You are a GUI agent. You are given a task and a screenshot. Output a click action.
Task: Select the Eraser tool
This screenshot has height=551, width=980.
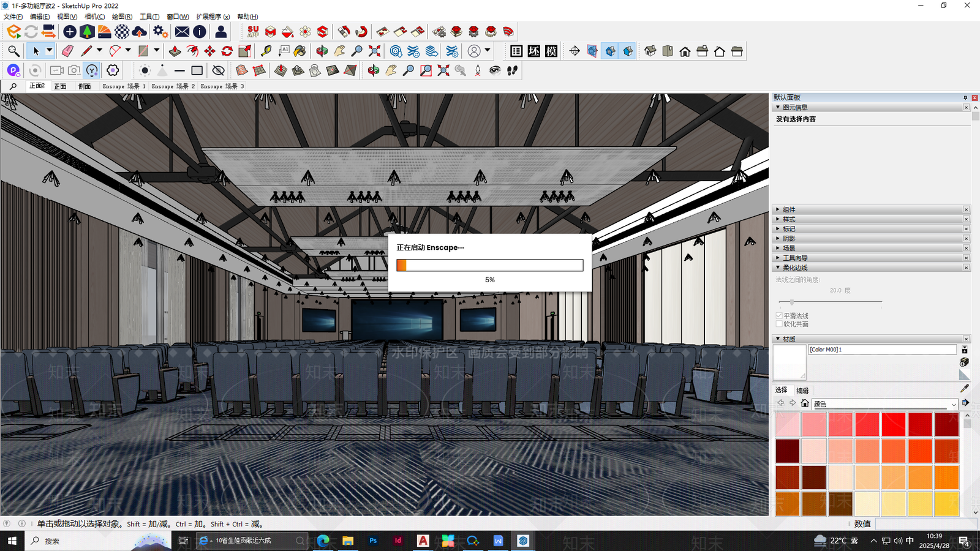68,51
